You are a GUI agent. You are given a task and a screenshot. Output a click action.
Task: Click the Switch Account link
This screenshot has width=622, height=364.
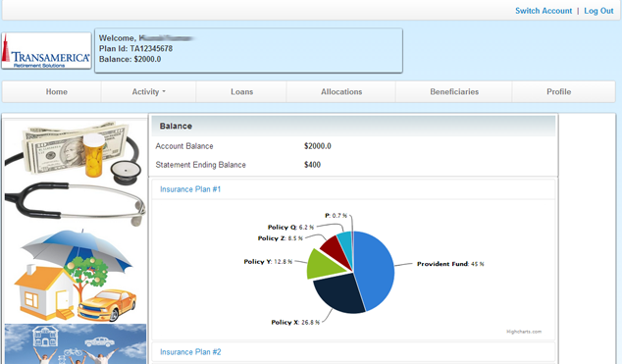coord(544,11)
